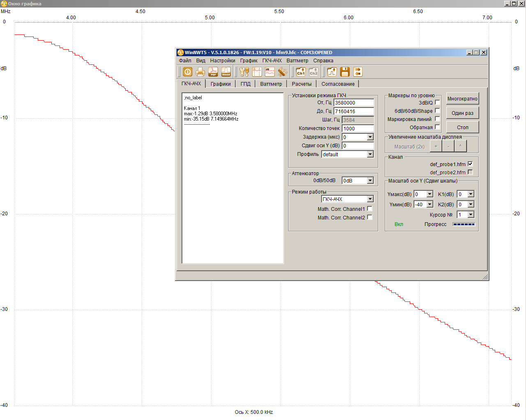Save graph as IMAGE icon

coord(226,72)
